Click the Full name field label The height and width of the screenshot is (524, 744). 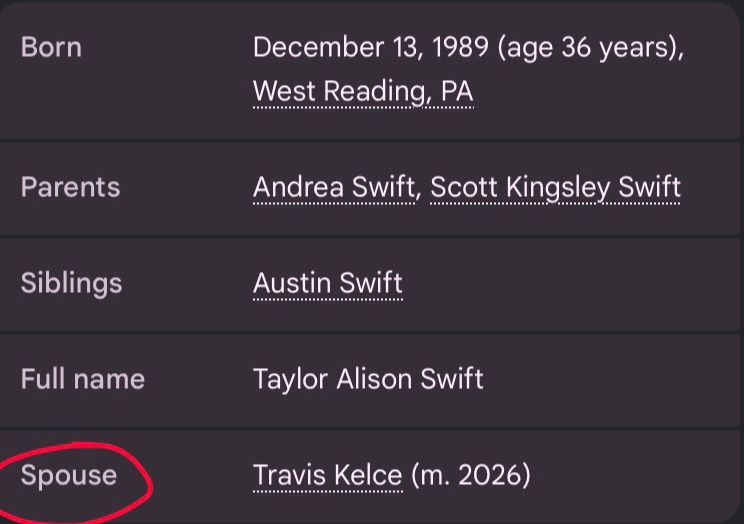83,379
